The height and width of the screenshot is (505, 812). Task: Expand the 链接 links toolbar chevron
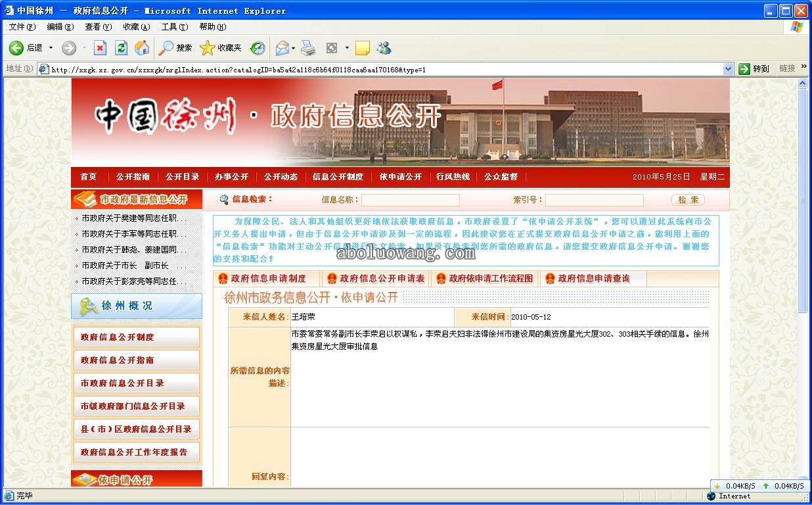[x=804, y=67]
